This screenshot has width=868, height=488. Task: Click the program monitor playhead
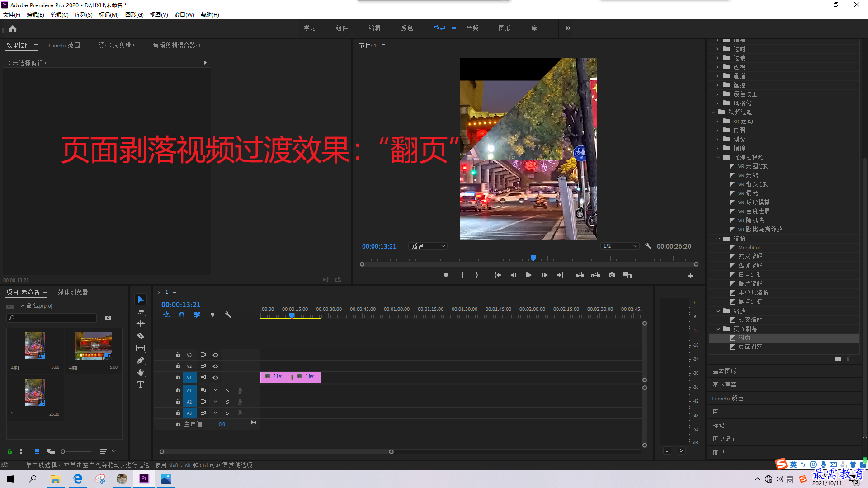tap(533, 258)
